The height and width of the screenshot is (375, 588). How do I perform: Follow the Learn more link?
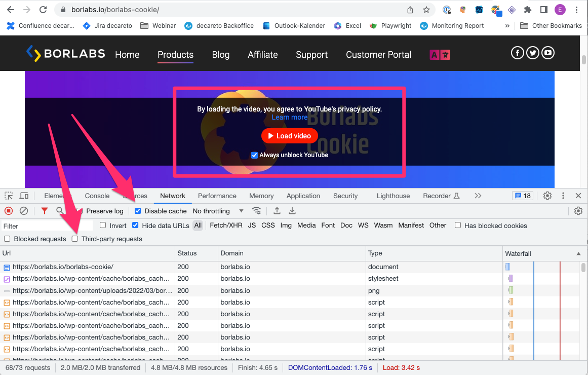290,117
